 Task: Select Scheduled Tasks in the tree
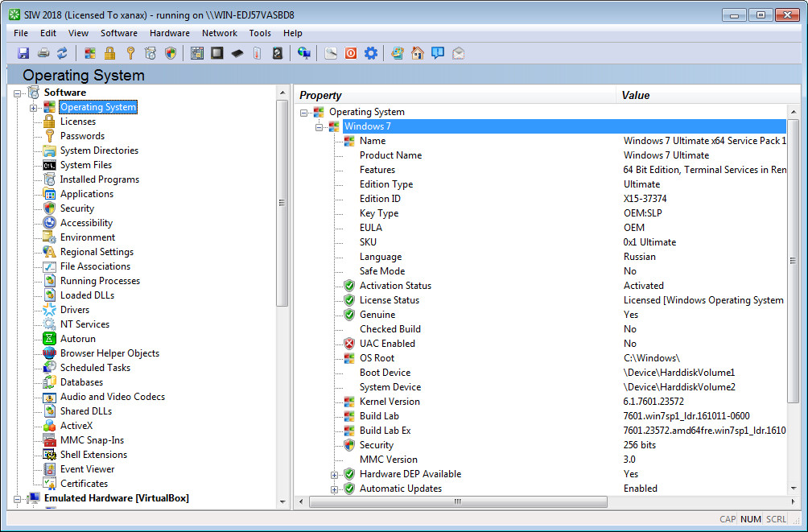(x=95, y=368)
